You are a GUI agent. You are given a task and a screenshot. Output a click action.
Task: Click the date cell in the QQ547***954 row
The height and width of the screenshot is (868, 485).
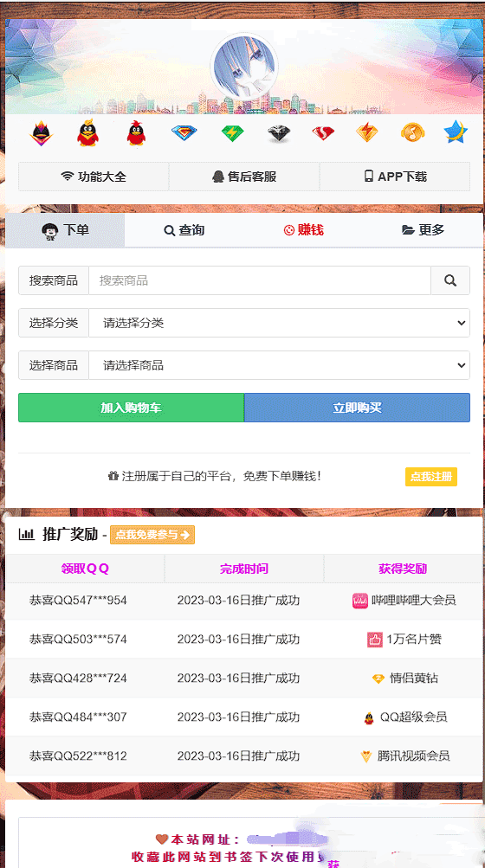(238, 600)
